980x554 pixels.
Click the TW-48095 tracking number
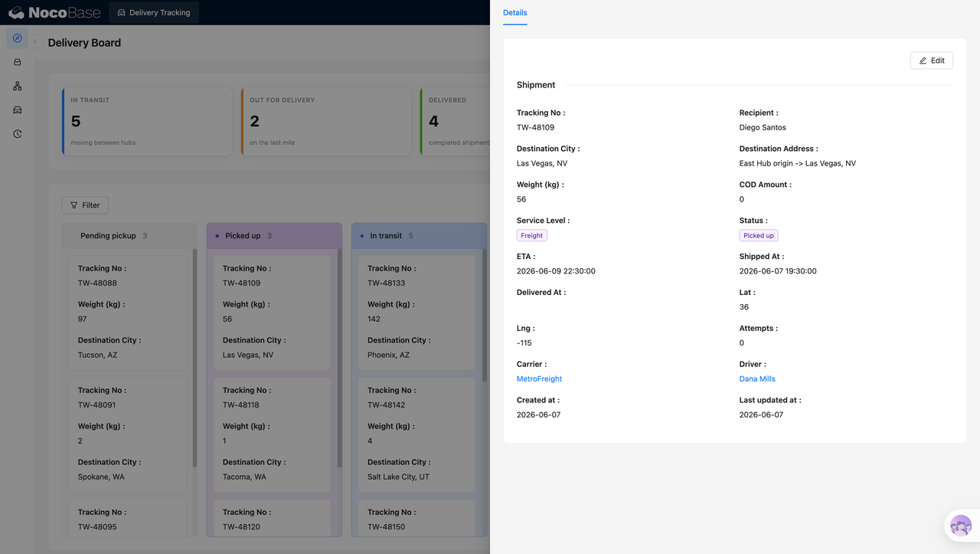pyautogui.click(x=97, y=526)
